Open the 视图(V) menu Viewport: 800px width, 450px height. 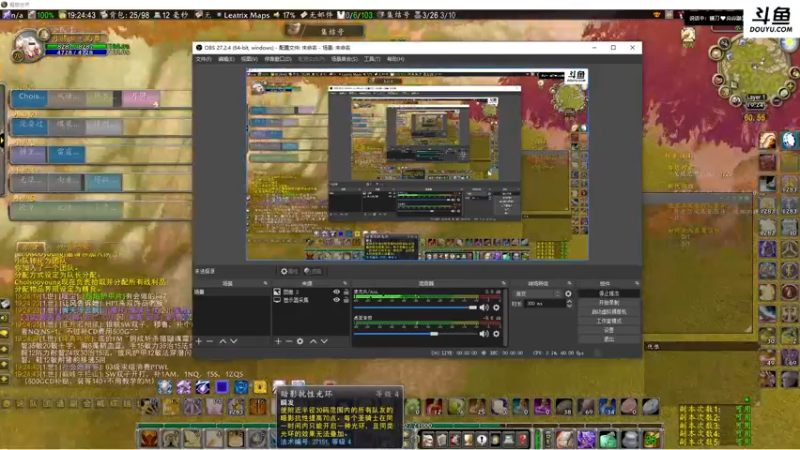coord(249,59)
